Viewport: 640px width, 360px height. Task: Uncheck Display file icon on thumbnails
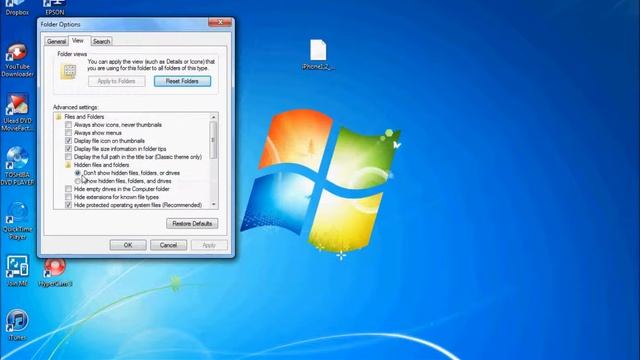(69, 141)
